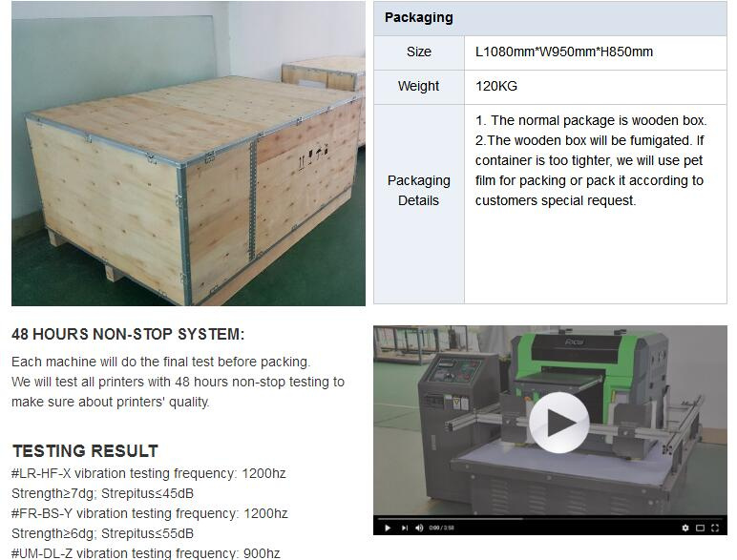Image resolution: width=737 pixels, height=560 pixels.
Task: Switch to theater mode icon
Action: [x=700, y=528]
